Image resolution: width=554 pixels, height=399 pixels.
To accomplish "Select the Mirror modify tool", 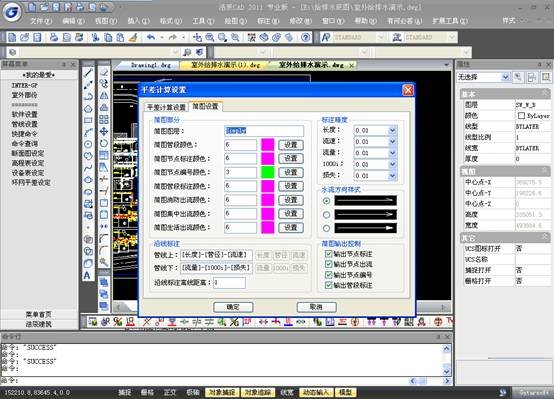I will point(104,95).
